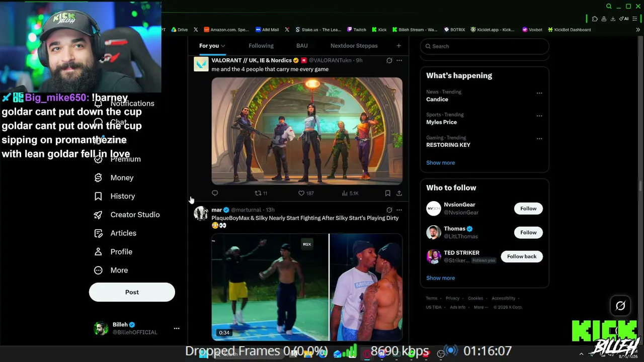Open the Windows Start button
The width and height of the screenshot is (644, 362).
203,353
